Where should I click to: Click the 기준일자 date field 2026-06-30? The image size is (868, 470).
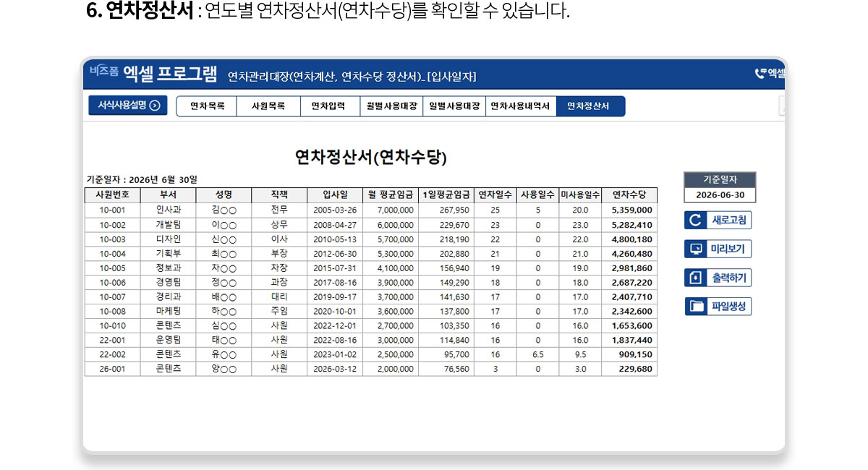coord(720,195)
